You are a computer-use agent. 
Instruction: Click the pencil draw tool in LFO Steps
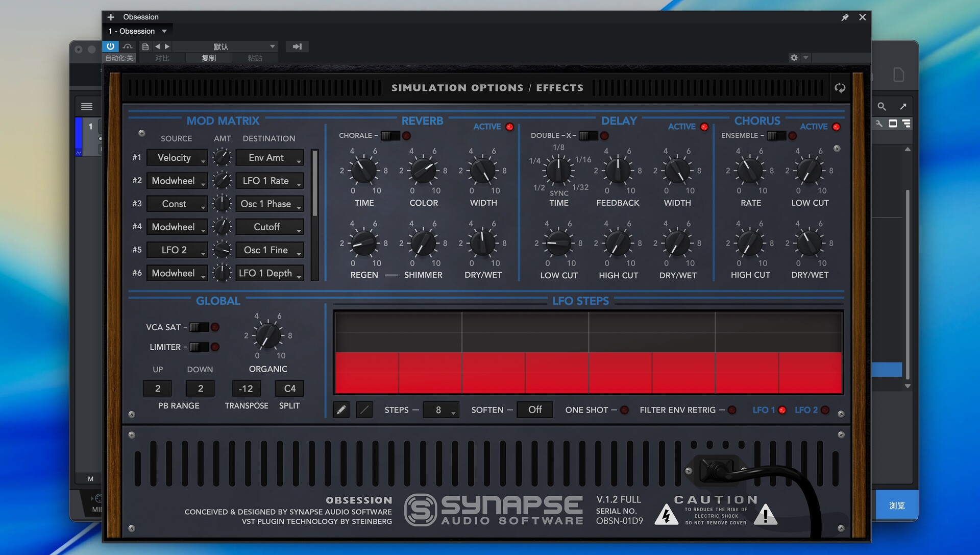point(341,409)
